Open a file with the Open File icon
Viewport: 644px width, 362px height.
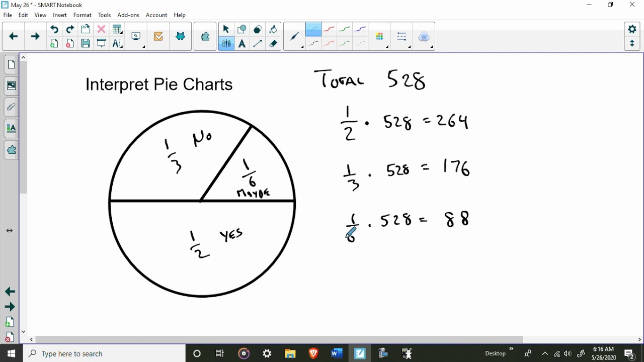point(86,29)
